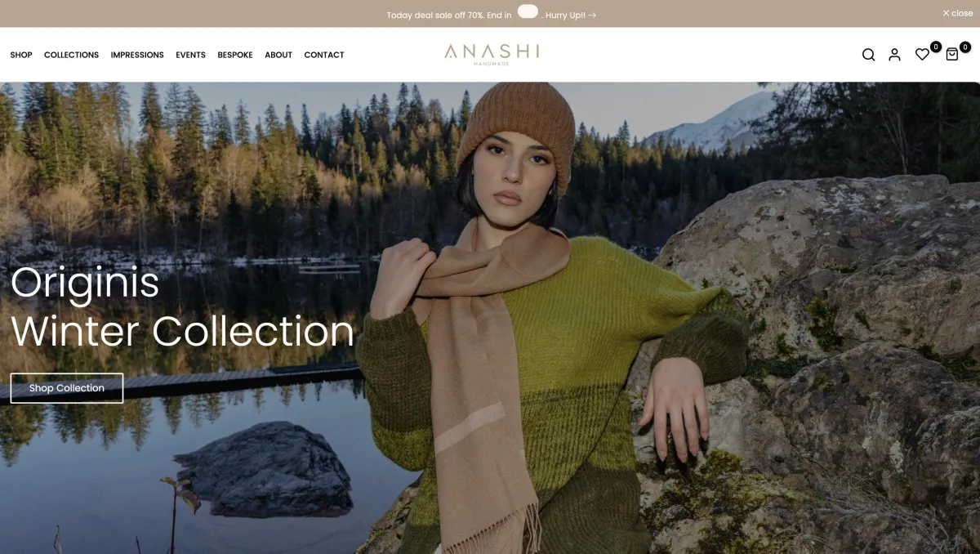Dismiss the deal banner with close
This screenshot has height=554, width=980.
pyautogui.click(x=958, y=13)
